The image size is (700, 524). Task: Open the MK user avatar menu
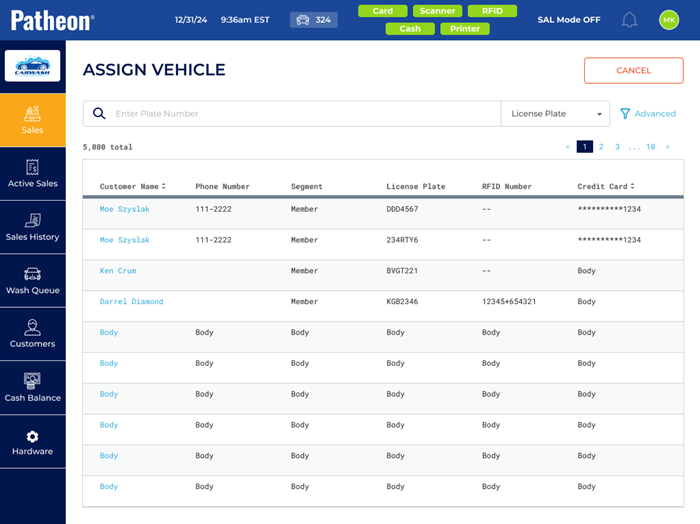669,20
